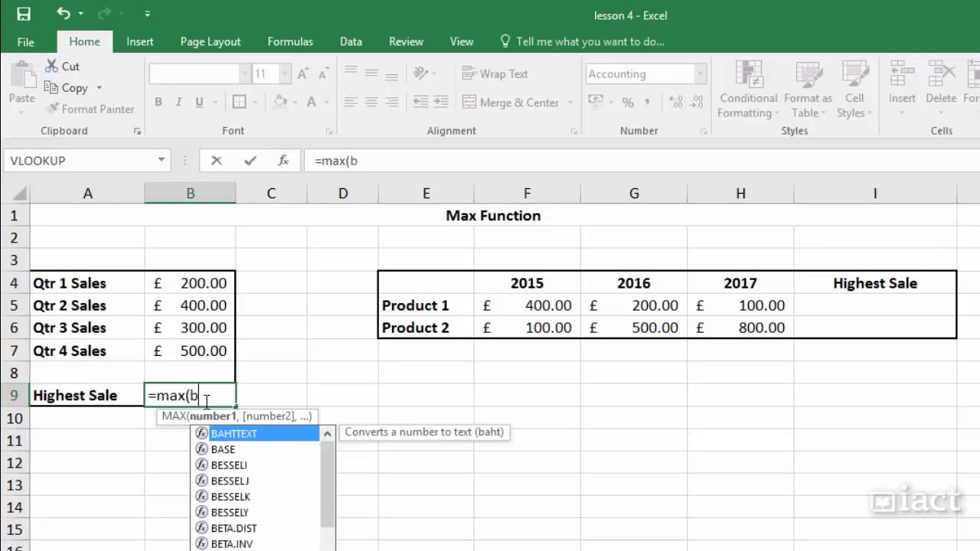
Task: Copy the selection using the Copy button
Action: pos(67,88)
